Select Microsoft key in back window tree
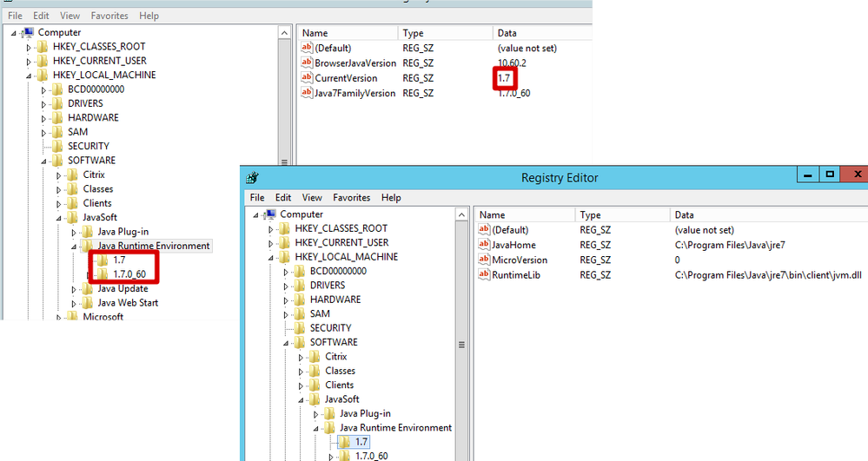 103,317
